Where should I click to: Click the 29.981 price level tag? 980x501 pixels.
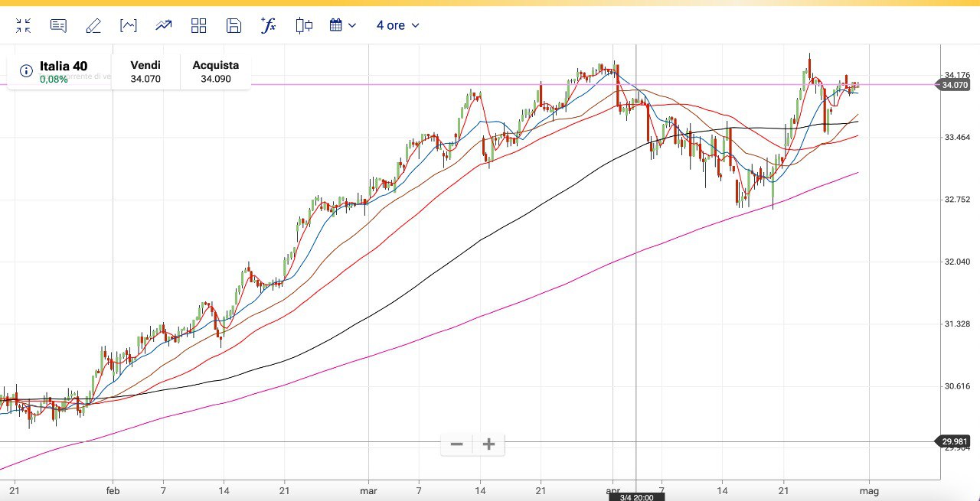tap(955, 441)
